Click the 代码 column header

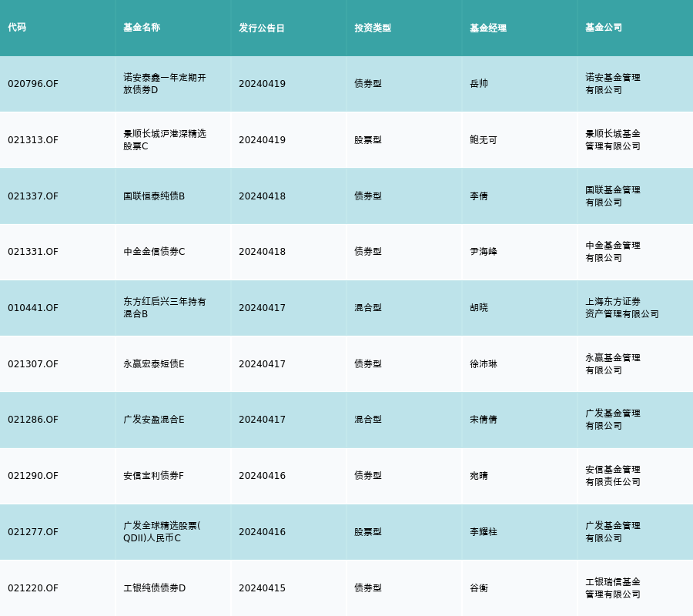click(x=17, y=28)
